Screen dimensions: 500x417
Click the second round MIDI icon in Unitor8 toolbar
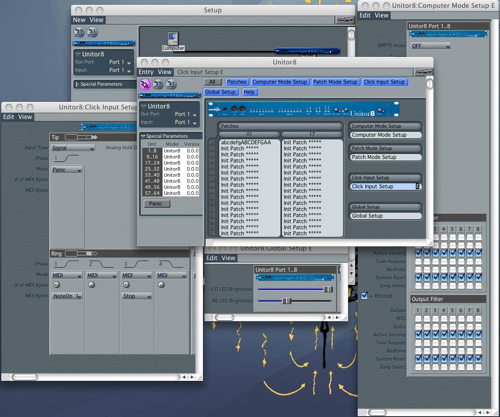[x=158, y=84]
